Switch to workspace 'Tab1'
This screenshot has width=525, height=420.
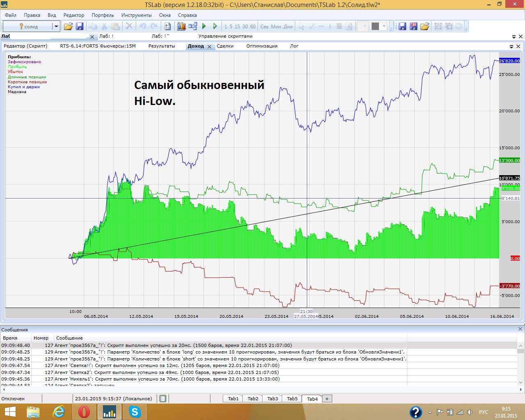click(233, 399)
